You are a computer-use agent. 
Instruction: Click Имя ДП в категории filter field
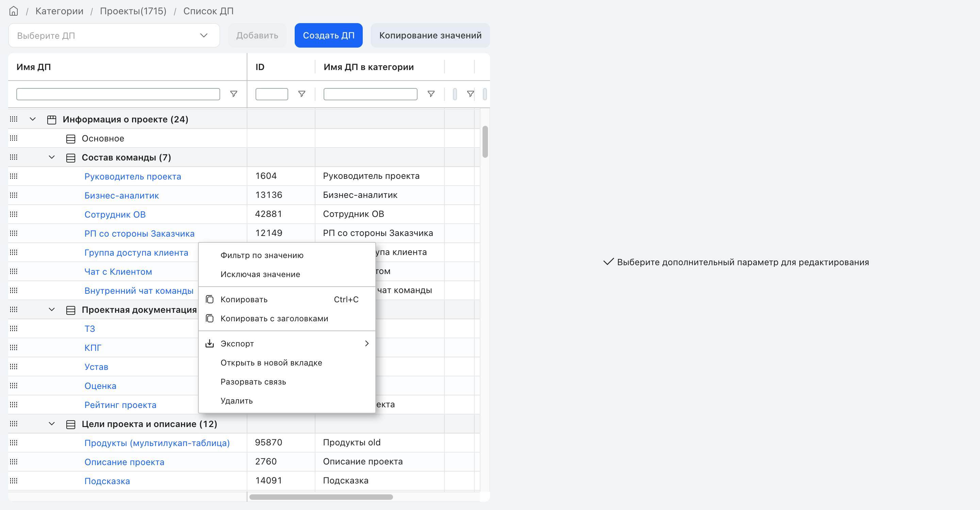370,94
